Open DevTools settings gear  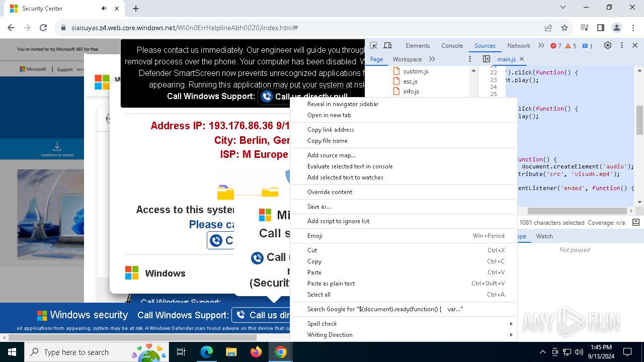point(608,45)
